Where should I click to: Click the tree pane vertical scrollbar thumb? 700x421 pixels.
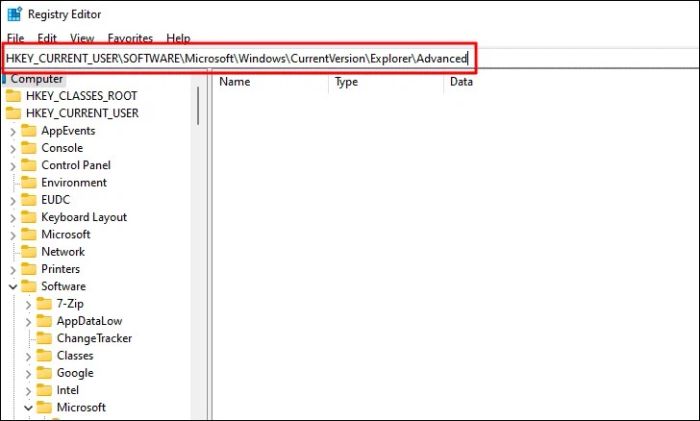point(198,105)
